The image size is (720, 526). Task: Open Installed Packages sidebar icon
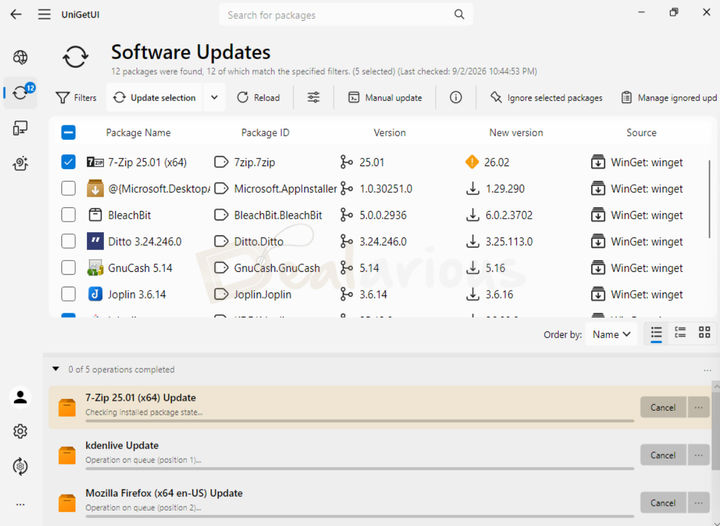20,128
